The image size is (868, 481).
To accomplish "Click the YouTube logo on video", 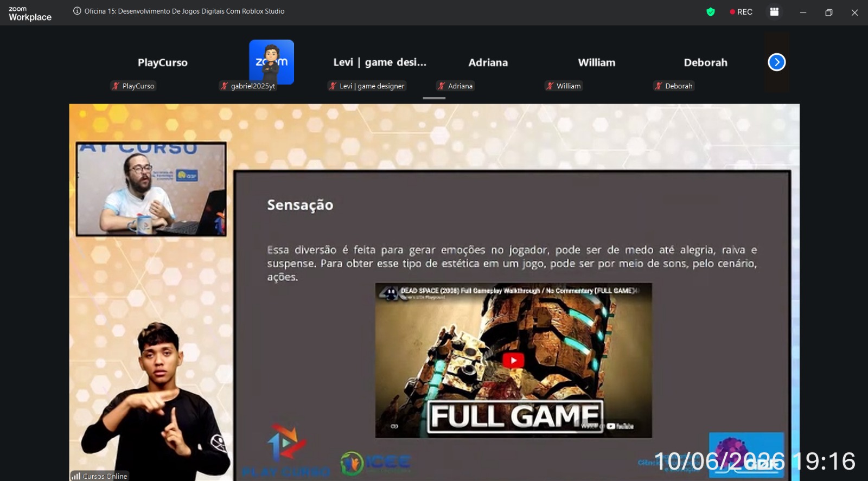I will [x=620, y=426].
